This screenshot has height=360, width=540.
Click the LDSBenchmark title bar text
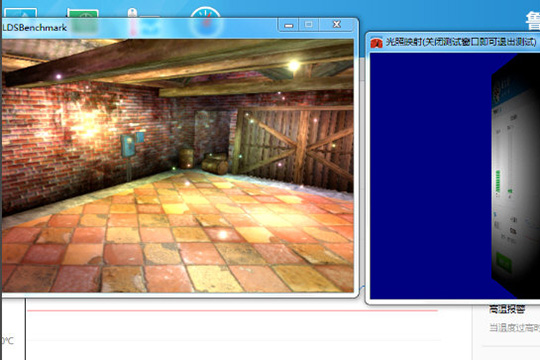(34, 28)
